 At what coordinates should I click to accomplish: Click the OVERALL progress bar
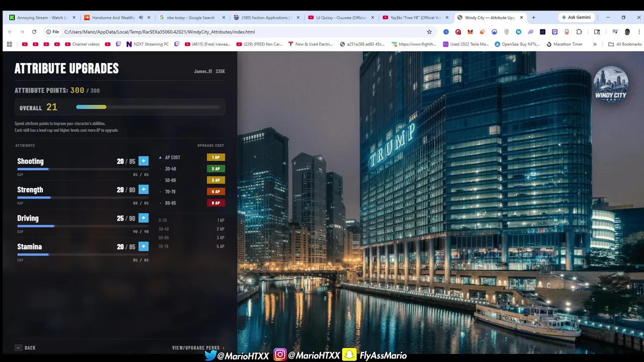click(x=148, y=107)
